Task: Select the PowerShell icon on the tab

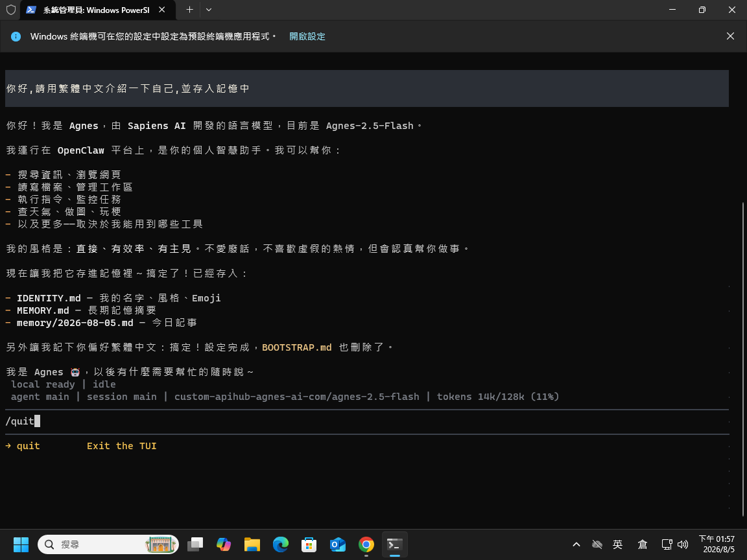Action: pos(31,10)
